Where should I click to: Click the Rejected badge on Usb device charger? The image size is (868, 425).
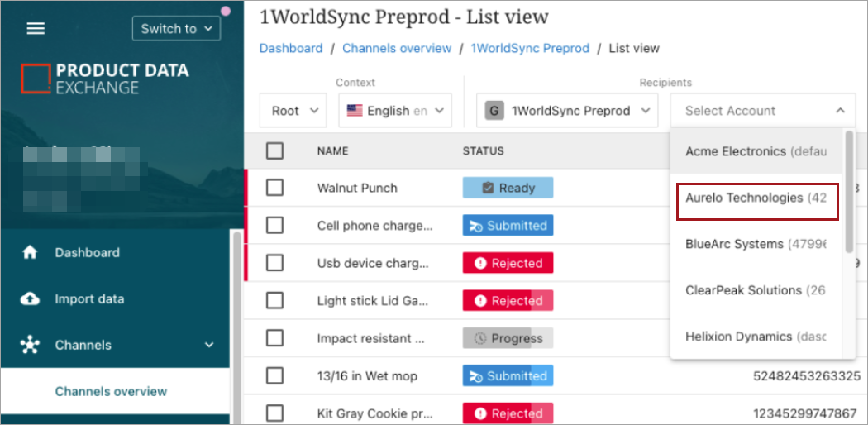click(x=508, y=263)
